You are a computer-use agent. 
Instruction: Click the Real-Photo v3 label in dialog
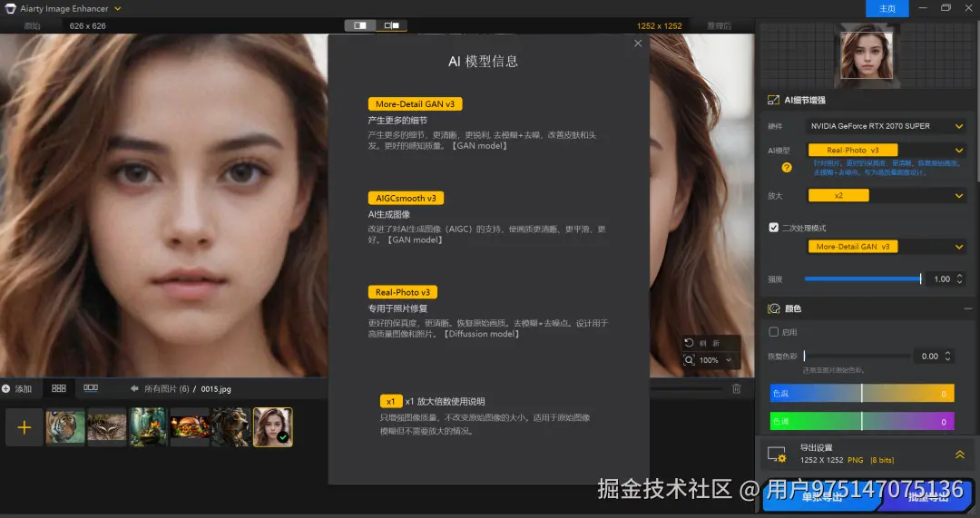[x=403, y=292]
